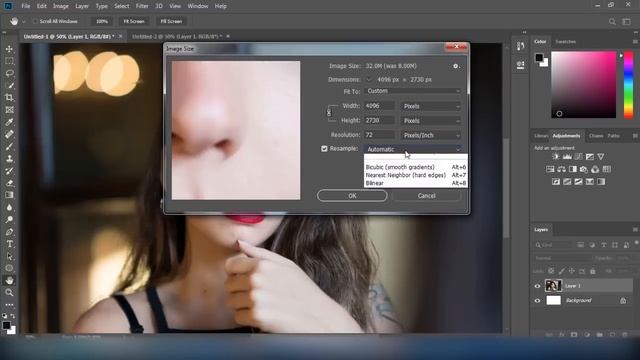Hide Layer 1 visibility eye
The image size is (640, 360).
pos(537,286)
